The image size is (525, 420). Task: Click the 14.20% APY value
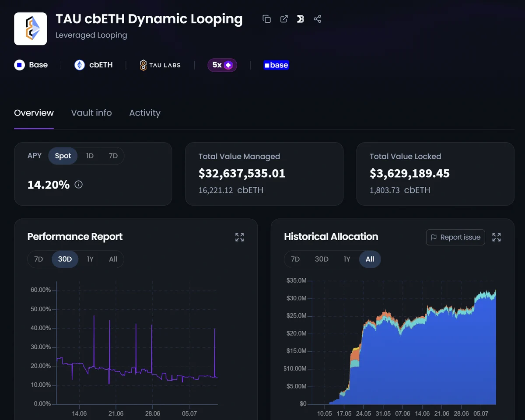point(49,185)
